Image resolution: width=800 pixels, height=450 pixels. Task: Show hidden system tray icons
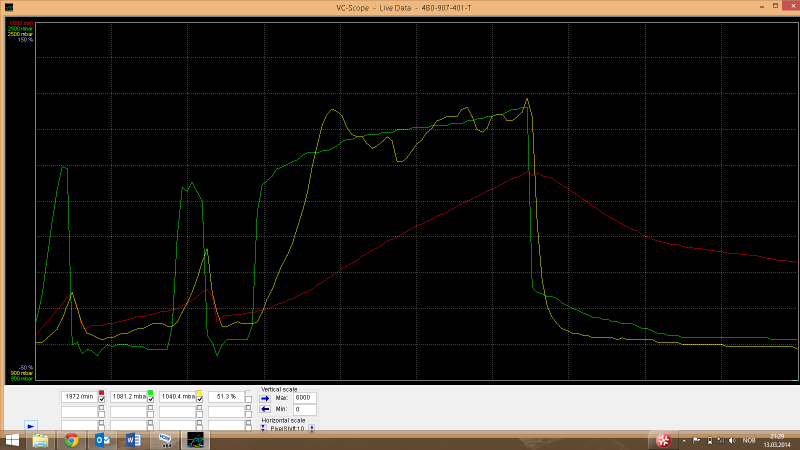(x=685, y=441)
